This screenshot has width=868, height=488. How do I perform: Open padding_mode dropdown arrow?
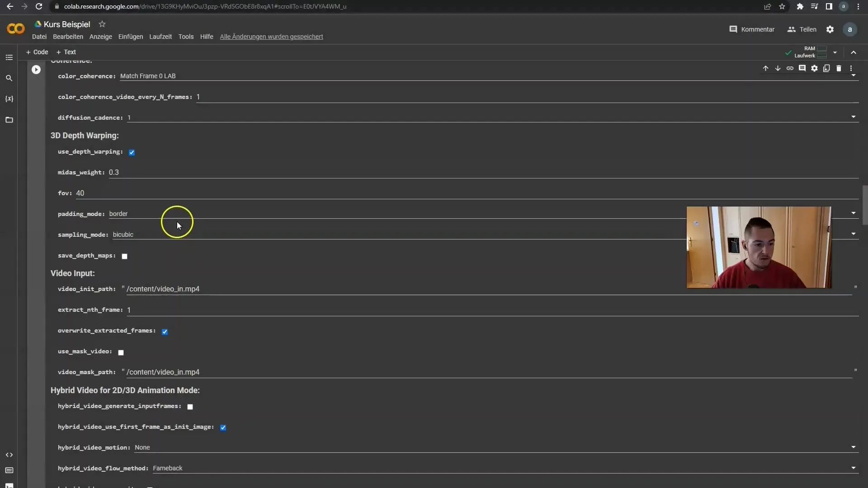coord(854,213)
